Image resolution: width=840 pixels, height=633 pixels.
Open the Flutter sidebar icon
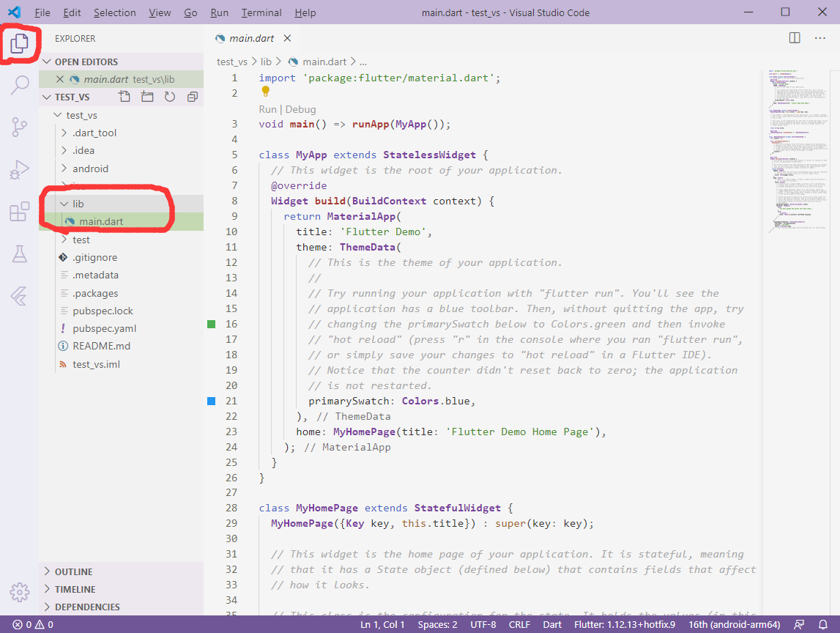coord(19,296)
